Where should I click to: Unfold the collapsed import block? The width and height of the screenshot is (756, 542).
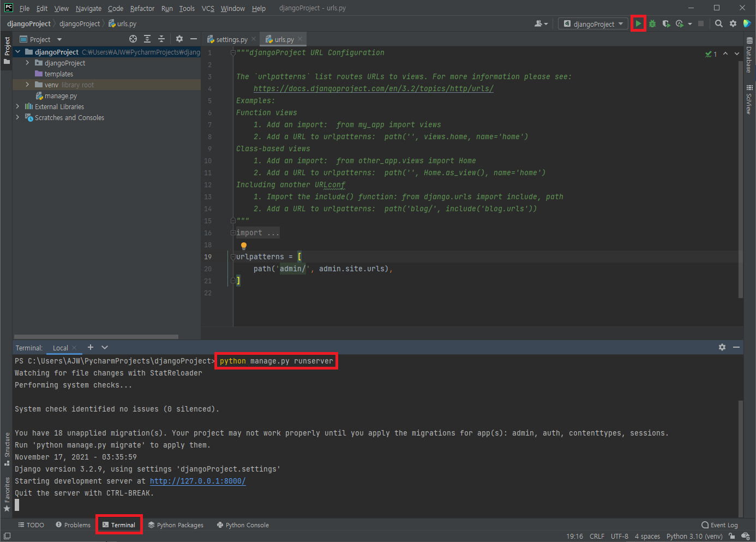[x=233, y=233]
